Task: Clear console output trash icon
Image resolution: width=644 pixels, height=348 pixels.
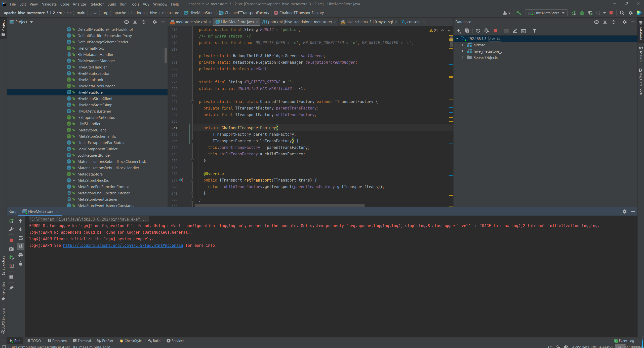Action: click(x=21, y=264)
